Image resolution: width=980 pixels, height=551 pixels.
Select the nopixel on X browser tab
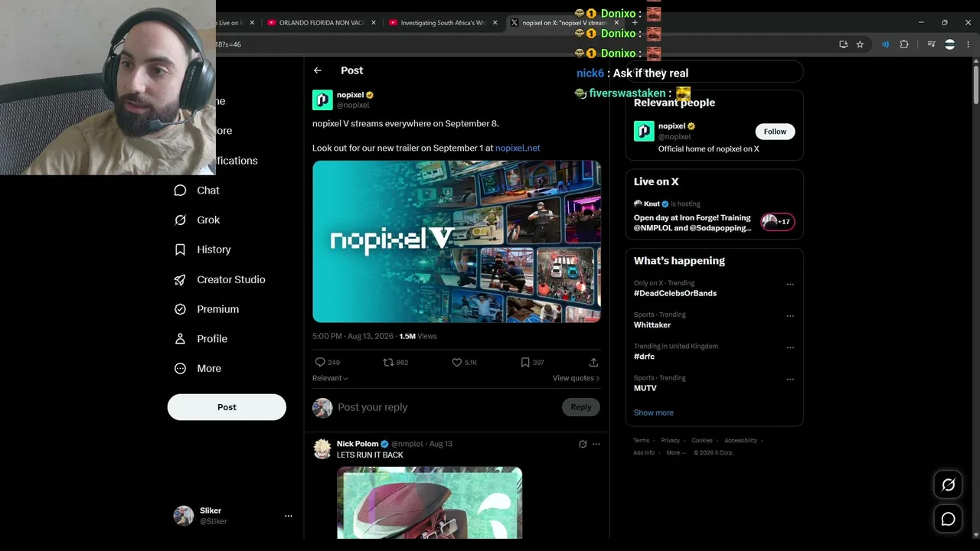563,23
